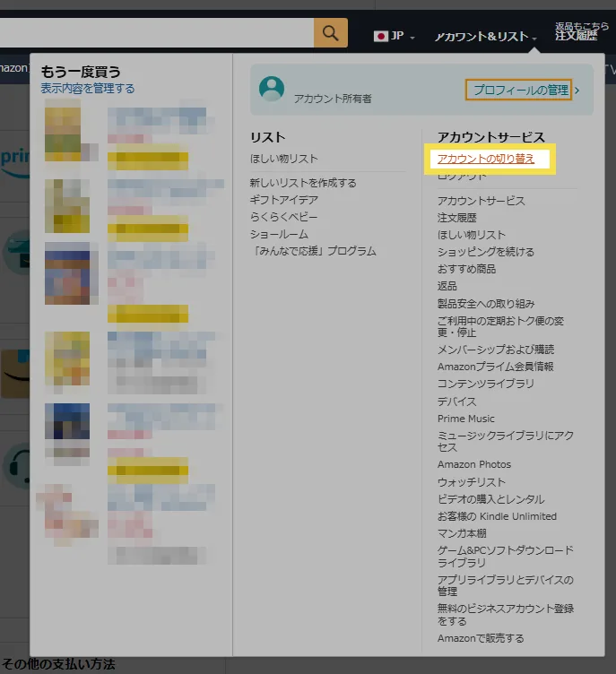Open アカウント&リスト menu in header
Screen dimensions: 616x674
[485, 37]
